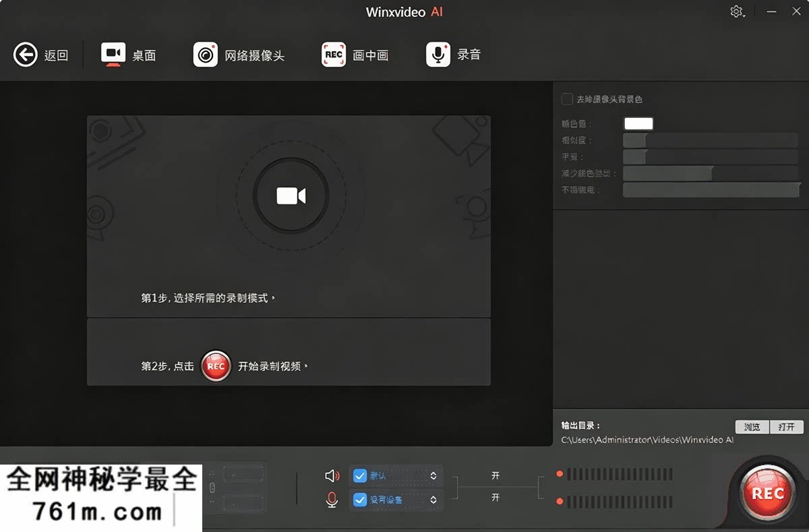Click the small red REC icon in step 2
809x532 pixels.
pos(216,366)
